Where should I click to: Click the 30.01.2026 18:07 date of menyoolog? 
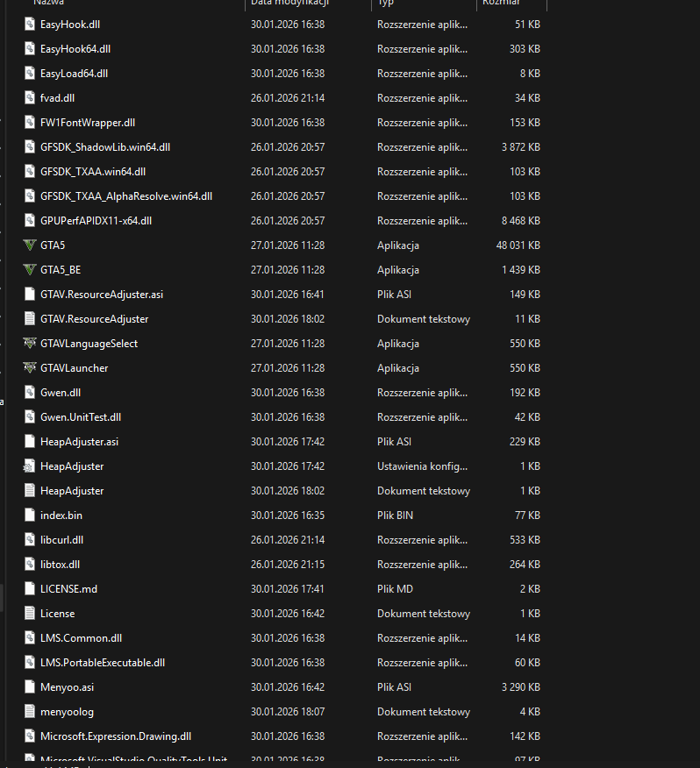(288, 711)
